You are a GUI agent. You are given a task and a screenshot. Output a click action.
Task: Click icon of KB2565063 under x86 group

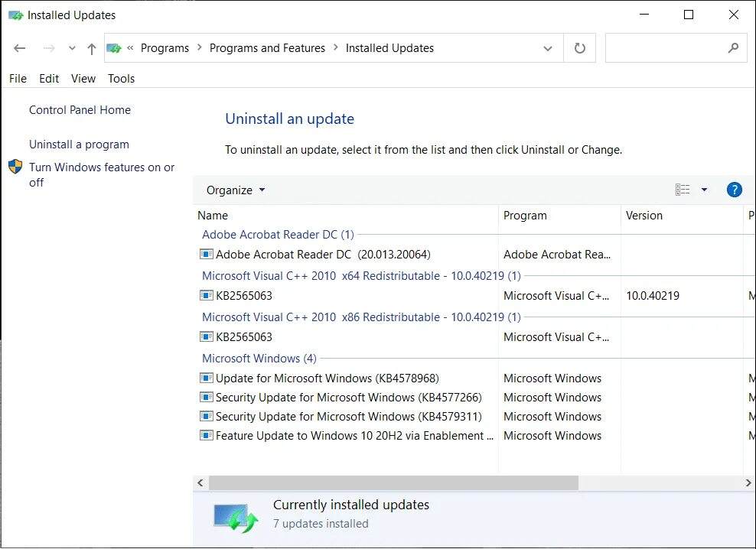(207, 336)
